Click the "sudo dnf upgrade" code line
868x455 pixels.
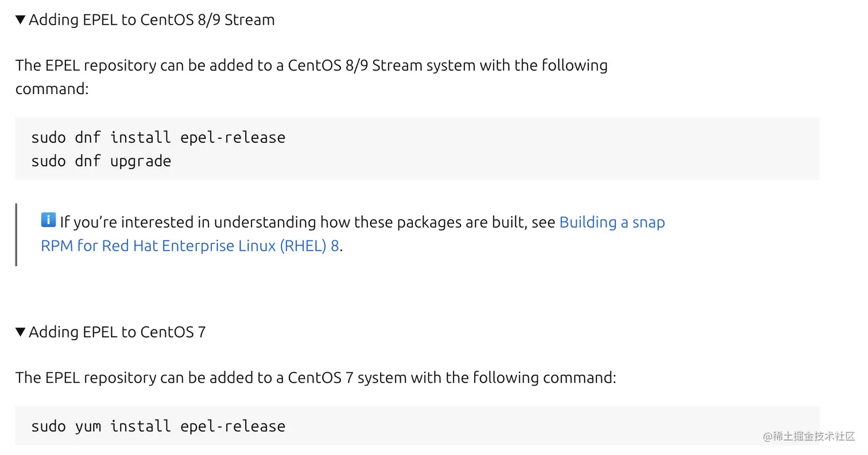point(101,161)
